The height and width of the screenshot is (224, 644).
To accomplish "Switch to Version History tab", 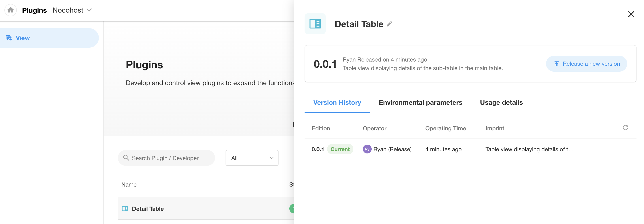I will (337, 102).
